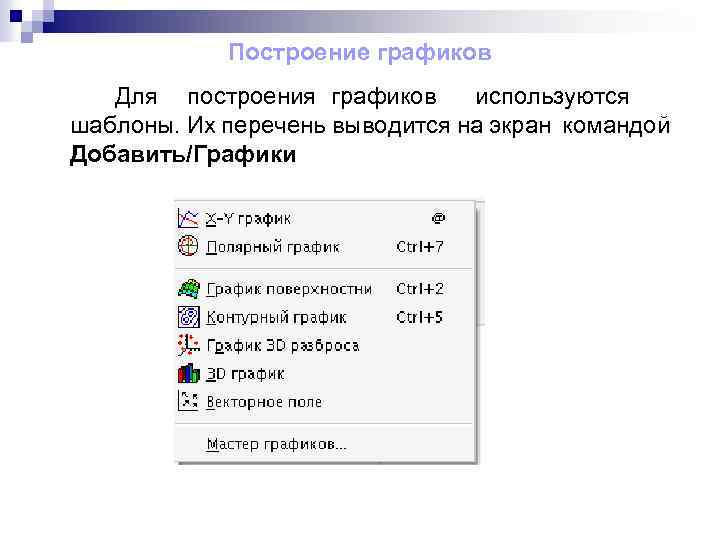This screenshot has width=720, height=540.
Task: Click the bold text Добавить/Графики
Action: click(x=183, y=154)
